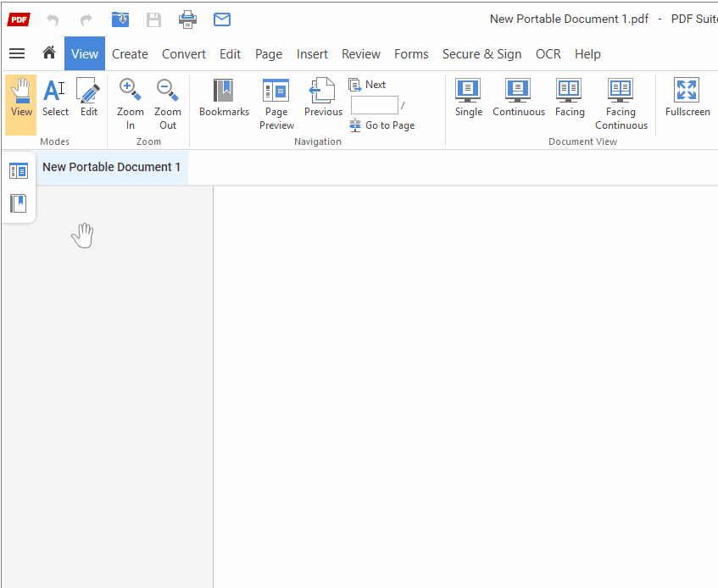
Task: Go to the Previous page
Action: coord(323,98)
